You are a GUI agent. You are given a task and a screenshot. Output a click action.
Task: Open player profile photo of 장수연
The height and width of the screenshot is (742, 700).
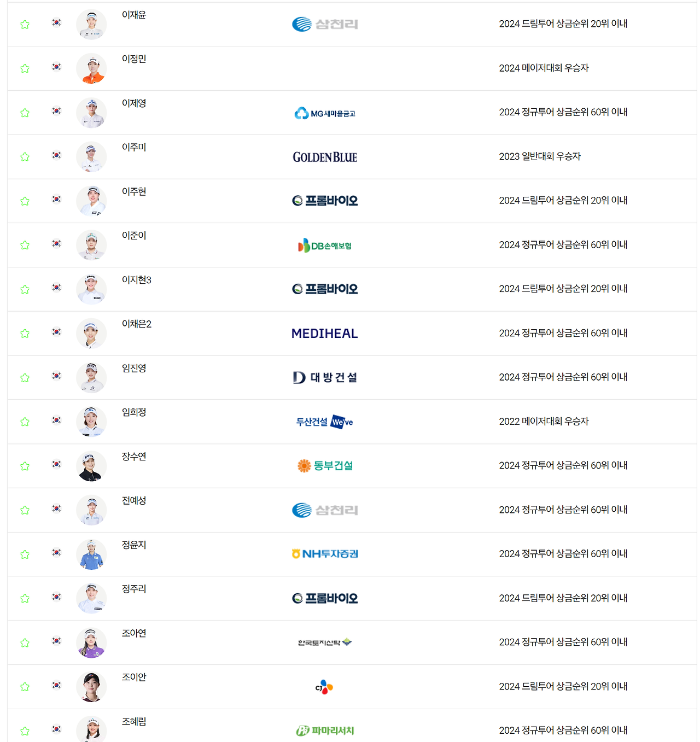pos(91,466)
